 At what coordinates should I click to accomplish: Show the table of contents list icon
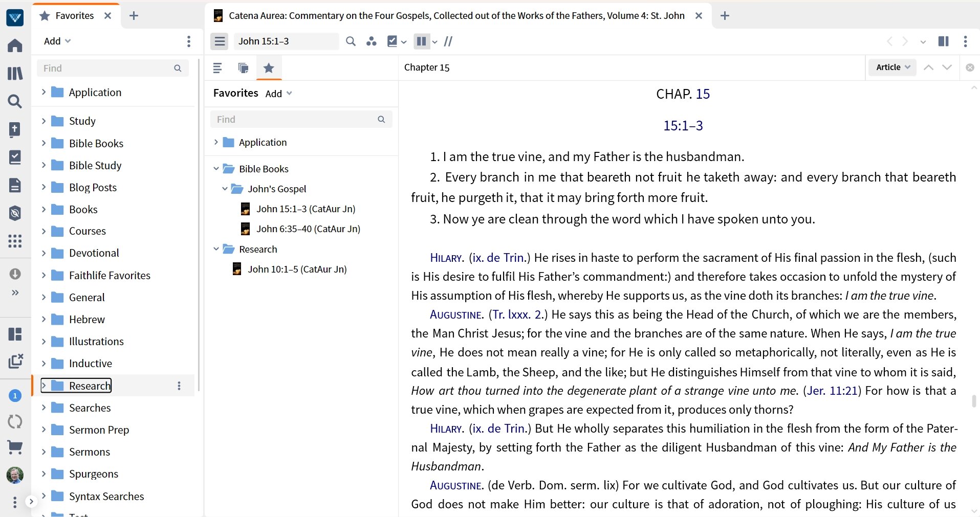pyautogui.click(x=217, y=68)
